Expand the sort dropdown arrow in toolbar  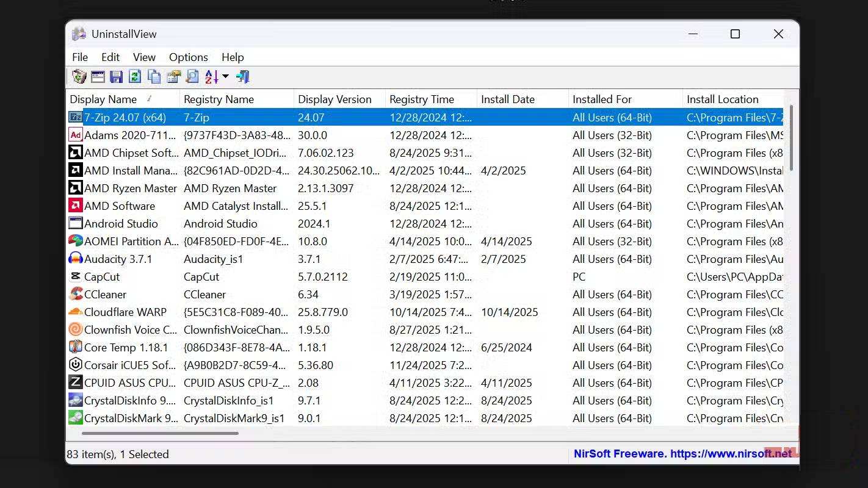click(x=225, y=77)
